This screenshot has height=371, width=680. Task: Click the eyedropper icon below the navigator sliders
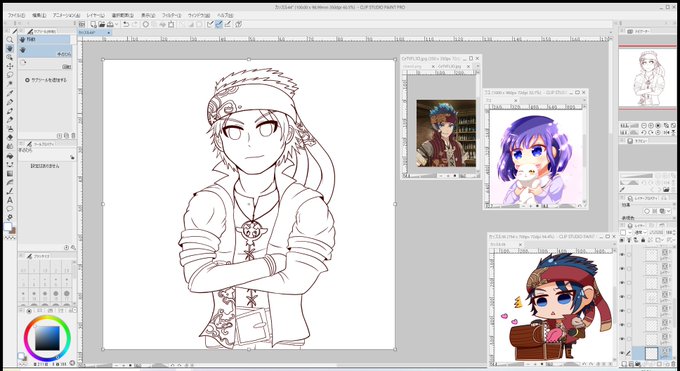(x=622, y=190)
